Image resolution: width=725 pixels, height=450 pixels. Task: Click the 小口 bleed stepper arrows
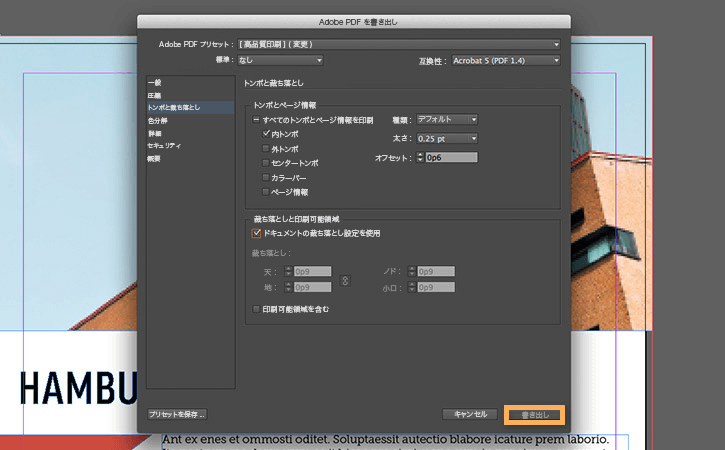(412, 287)
